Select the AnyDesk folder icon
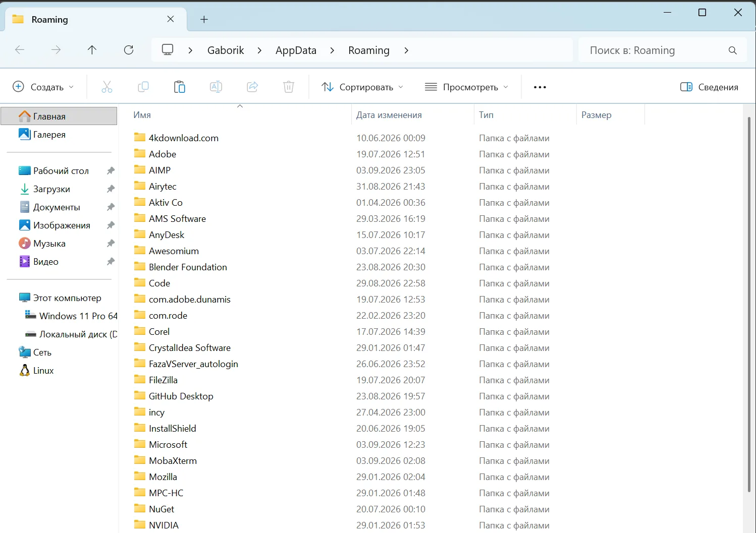 [x=140, y=234]
